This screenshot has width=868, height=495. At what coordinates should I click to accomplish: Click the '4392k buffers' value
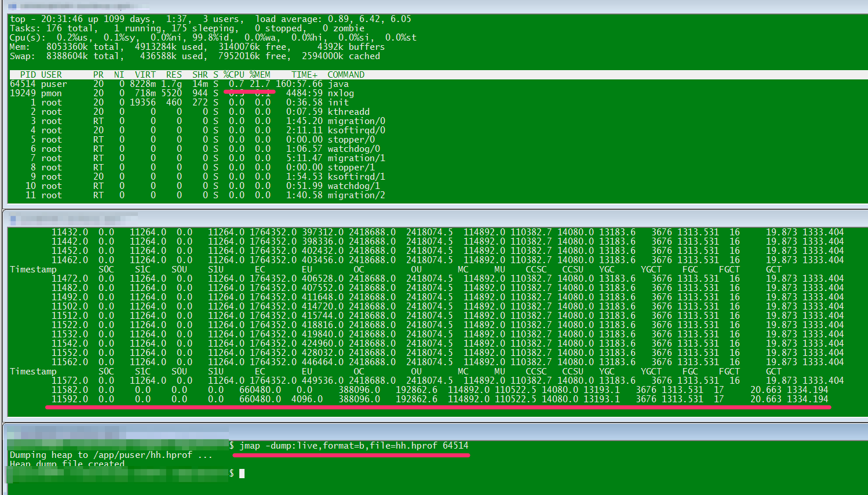(351, 47)
